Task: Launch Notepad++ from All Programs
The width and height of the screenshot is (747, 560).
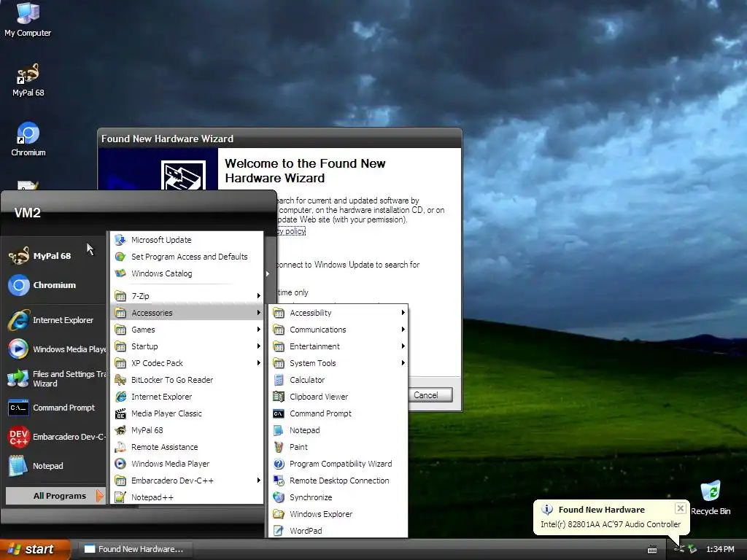Action: (x=187, y=497)
